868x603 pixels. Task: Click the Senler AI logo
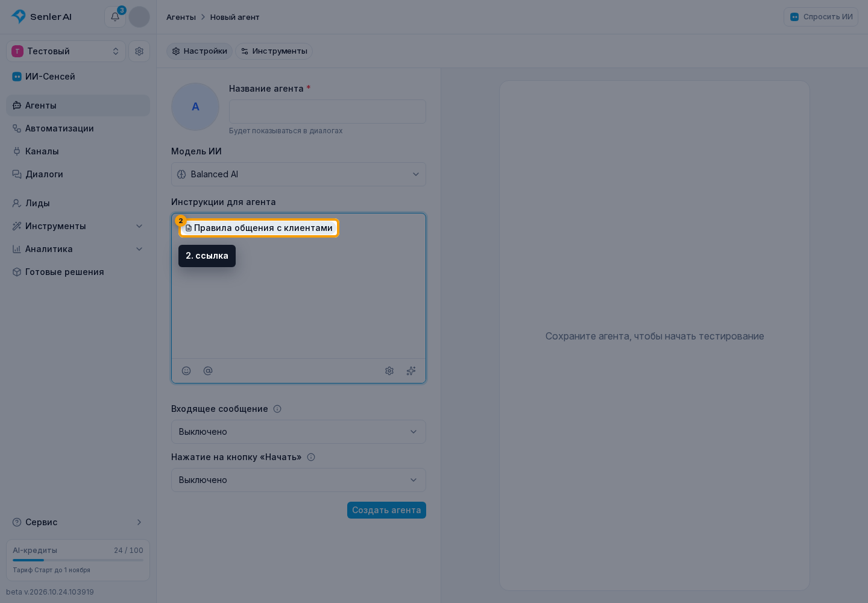click(42, 17)
